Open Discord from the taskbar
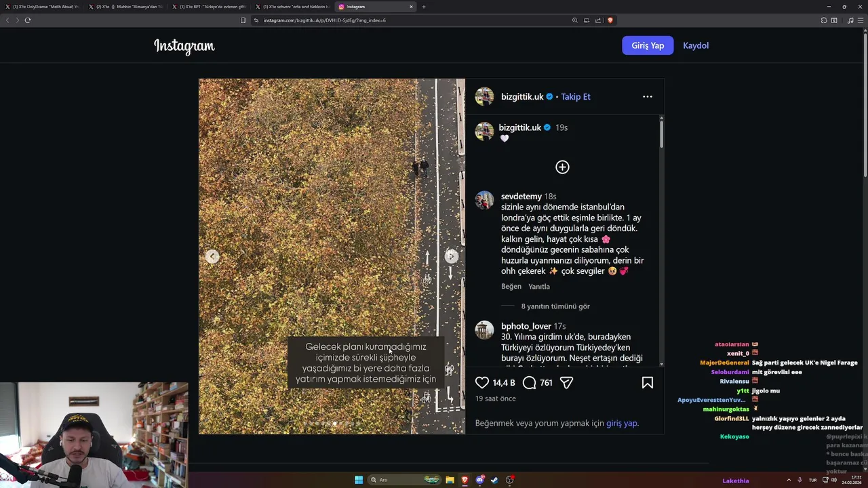 point(480,480)
